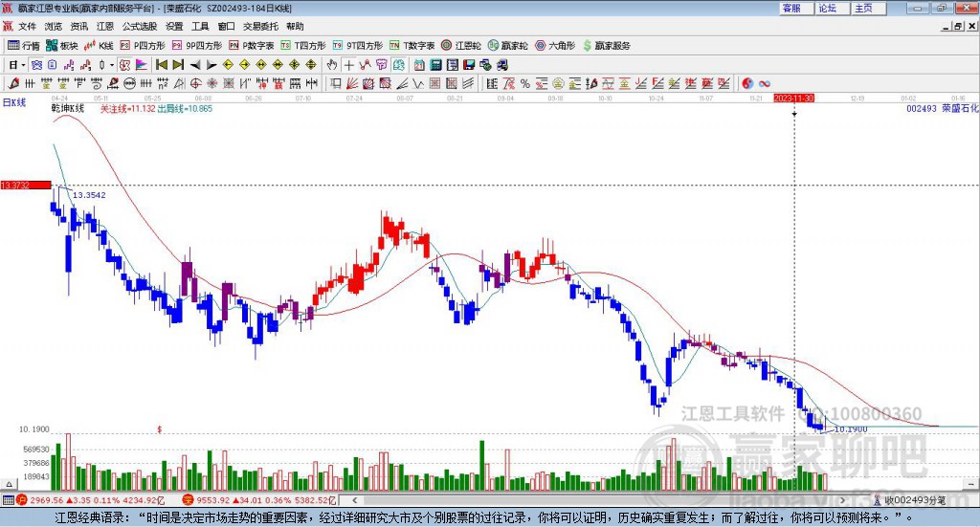Jump to last bar with skip-end arrow

[x=178, y=64]
